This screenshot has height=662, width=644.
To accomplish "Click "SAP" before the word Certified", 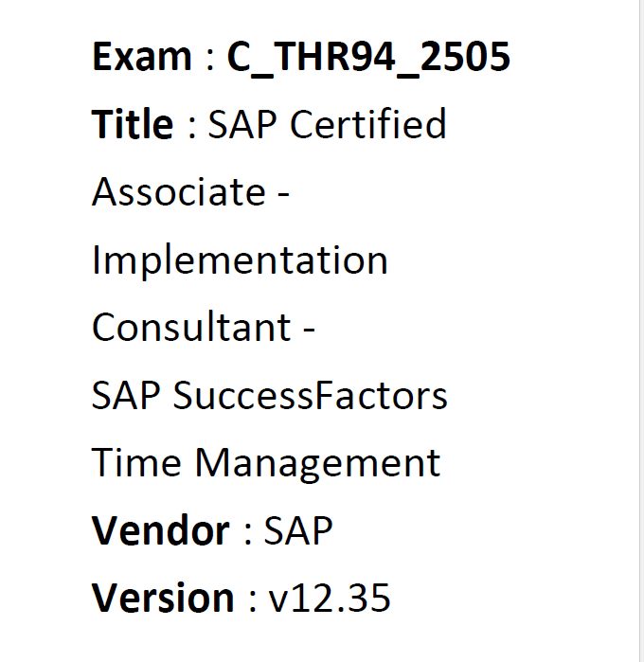I will [242, 124].
